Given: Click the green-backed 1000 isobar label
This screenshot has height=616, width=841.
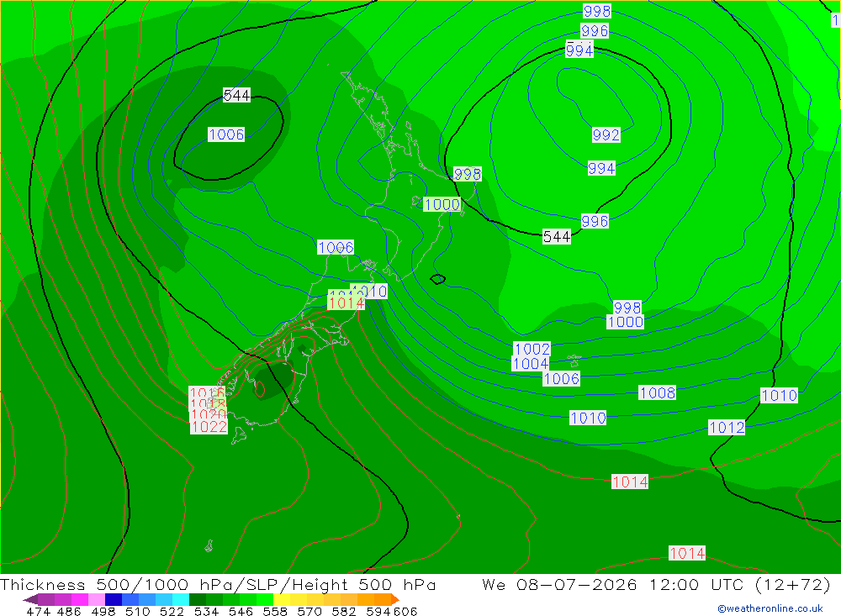Looking at the screenshot, I should click(442, 204).
